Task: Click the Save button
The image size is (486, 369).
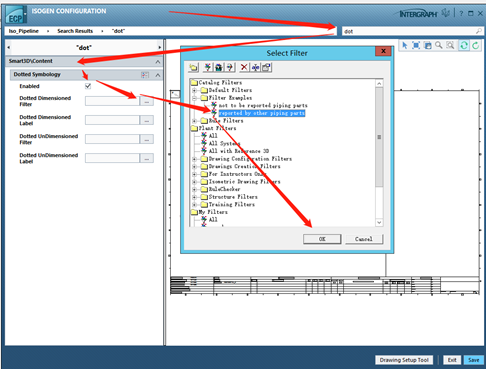Action: (x=473, y=360)
